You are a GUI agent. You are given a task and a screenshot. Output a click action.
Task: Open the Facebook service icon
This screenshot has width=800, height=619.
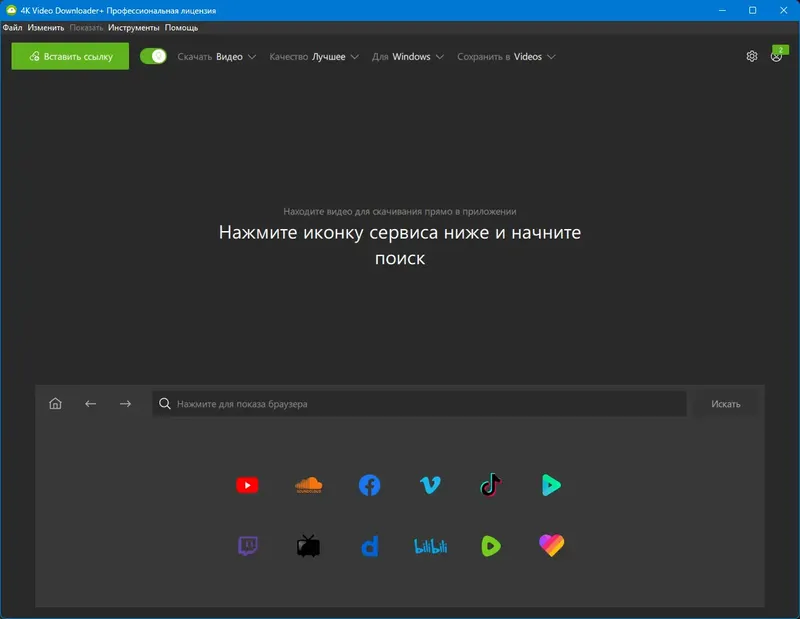click(368, 485)
